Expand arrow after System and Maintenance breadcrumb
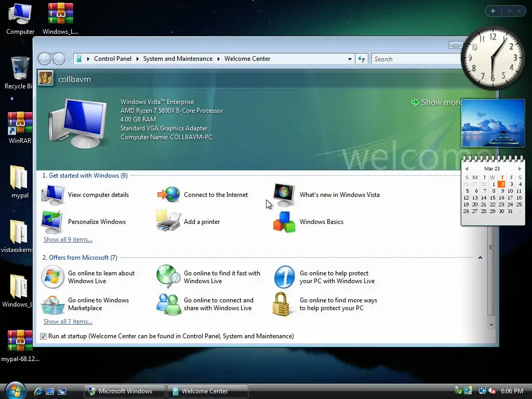Screen dimensions: 532x399 (x=219, y=59)
